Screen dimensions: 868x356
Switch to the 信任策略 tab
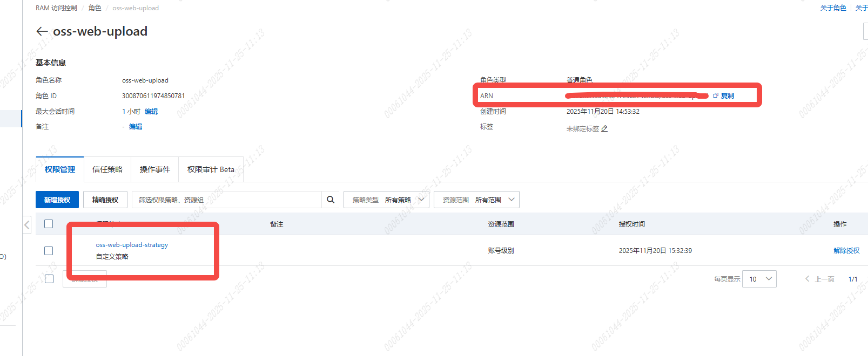pyautogui.click(x=107, y=169)
